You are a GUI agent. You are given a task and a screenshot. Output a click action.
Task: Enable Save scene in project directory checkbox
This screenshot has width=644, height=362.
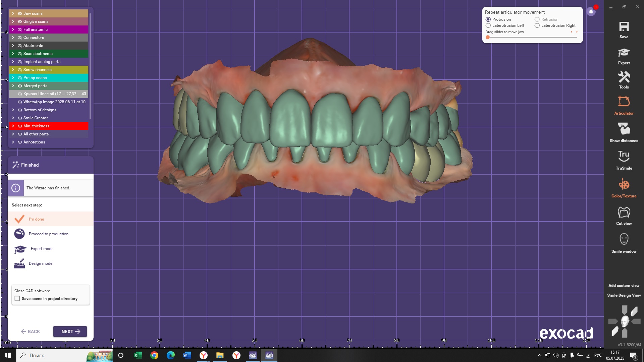17,299
